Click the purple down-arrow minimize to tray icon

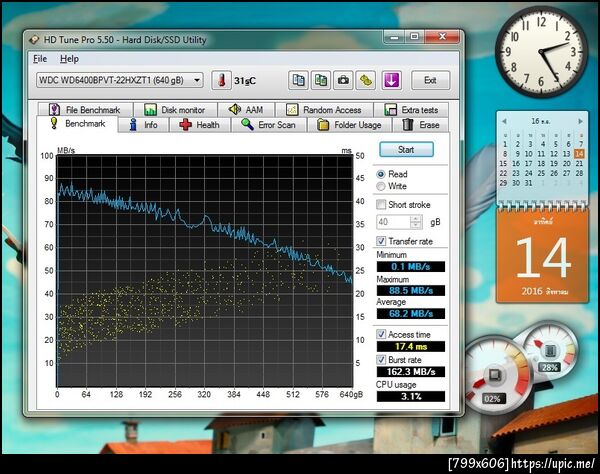coord(391,80)
